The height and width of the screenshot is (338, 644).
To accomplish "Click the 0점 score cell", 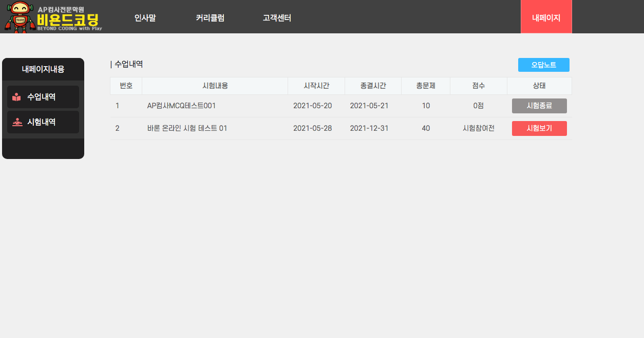I will click(x=479, y=106).
